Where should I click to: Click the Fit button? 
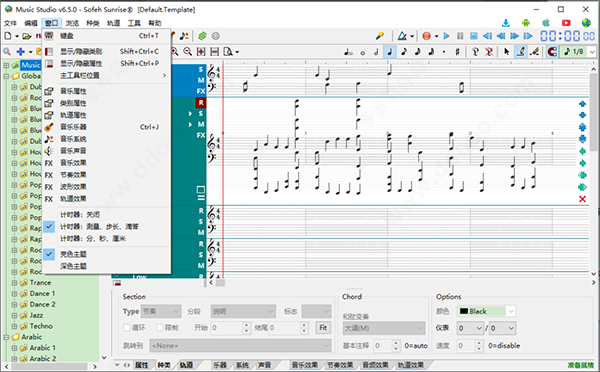coord(323,328)
